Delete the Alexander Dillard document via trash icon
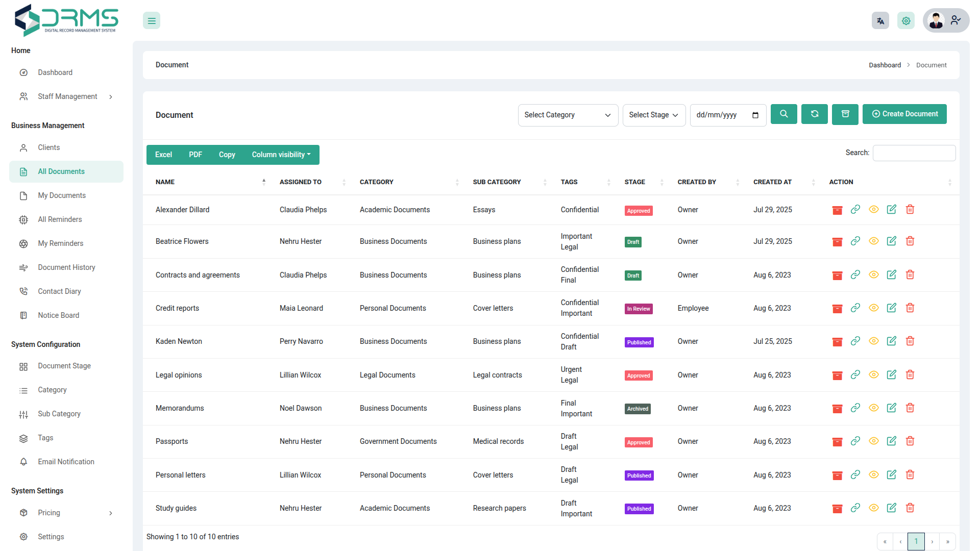 point(910,210)
